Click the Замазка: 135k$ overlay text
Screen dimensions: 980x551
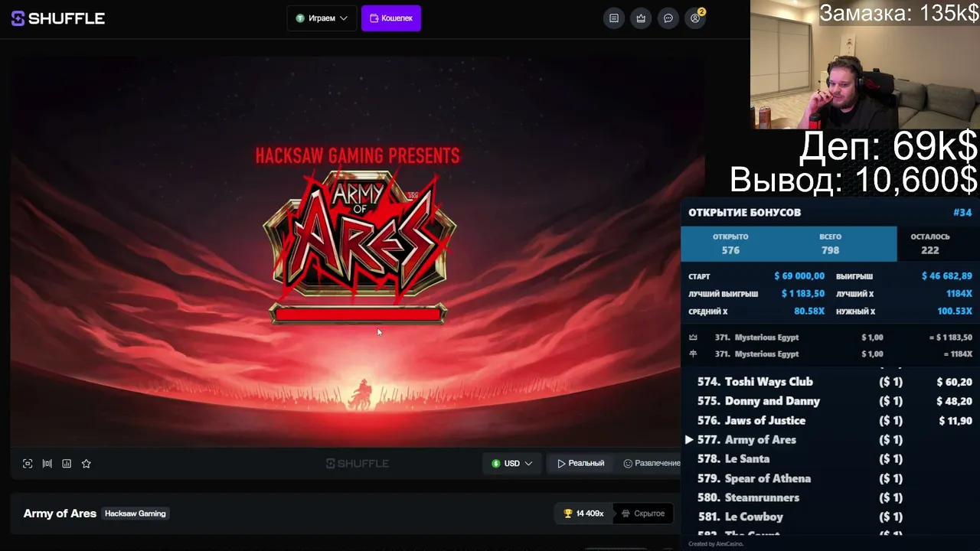click(899, 13)
